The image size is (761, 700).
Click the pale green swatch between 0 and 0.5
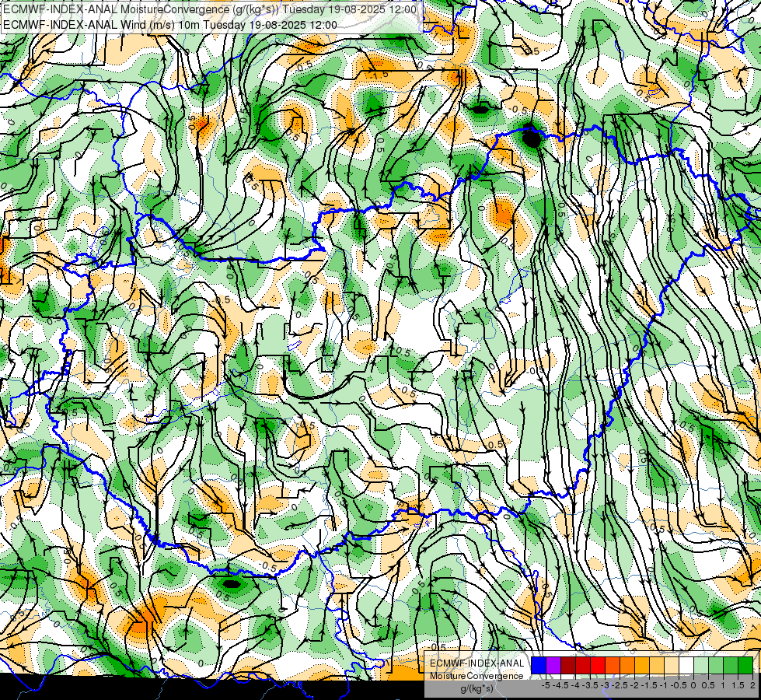click(x=701, y=666)
